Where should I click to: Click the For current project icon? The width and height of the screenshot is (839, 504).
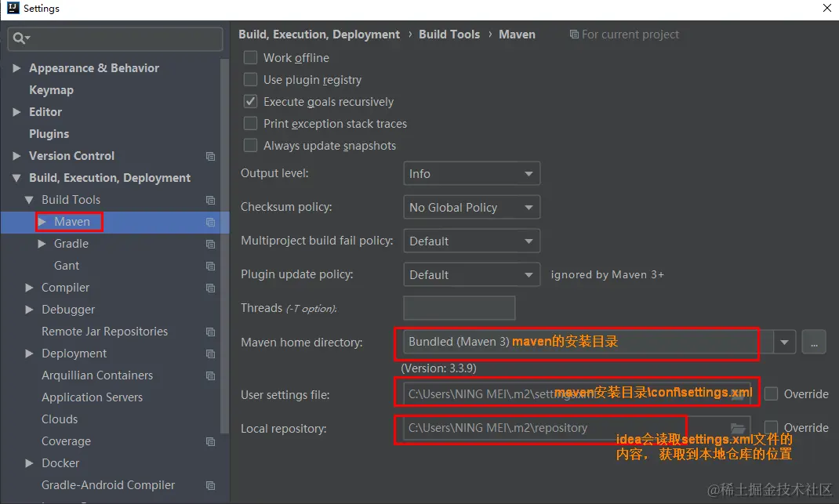pyautogui.click(x=574, y=34)
